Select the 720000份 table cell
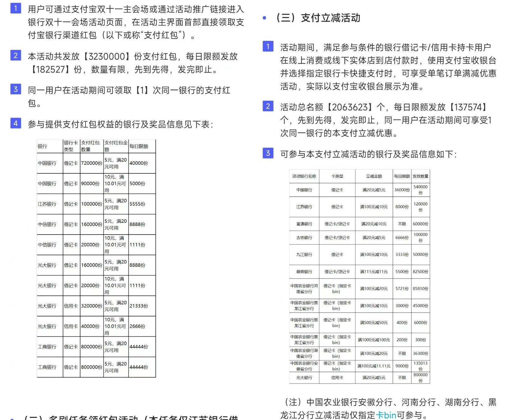 click(92, 163)
